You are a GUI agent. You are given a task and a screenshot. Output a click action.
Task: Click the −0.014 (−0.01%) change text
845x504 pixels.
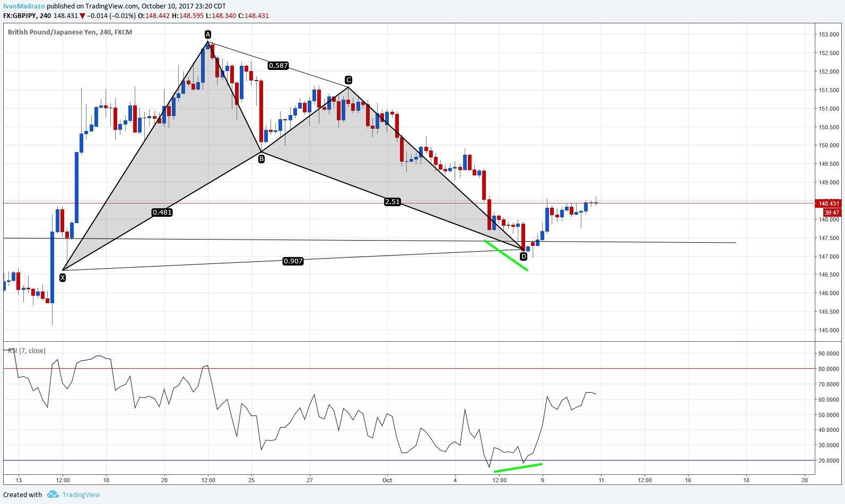point(111,16)
